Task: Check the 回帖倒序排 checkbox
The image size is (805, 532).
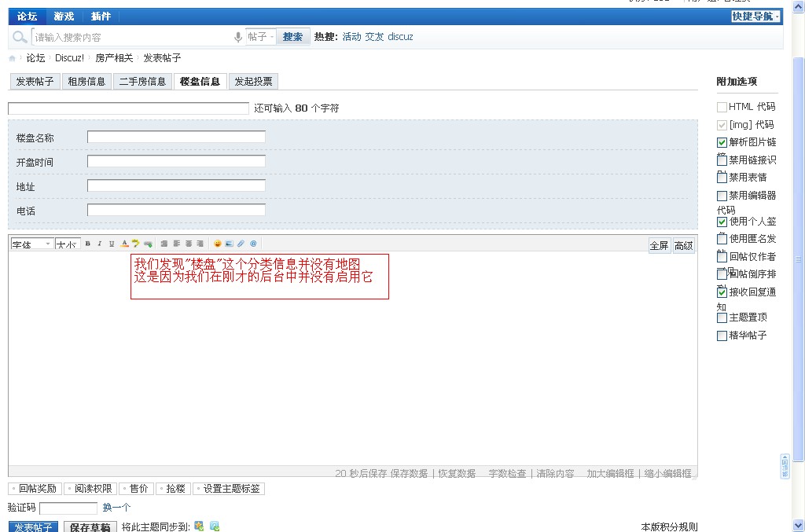Action: point(722,274)
